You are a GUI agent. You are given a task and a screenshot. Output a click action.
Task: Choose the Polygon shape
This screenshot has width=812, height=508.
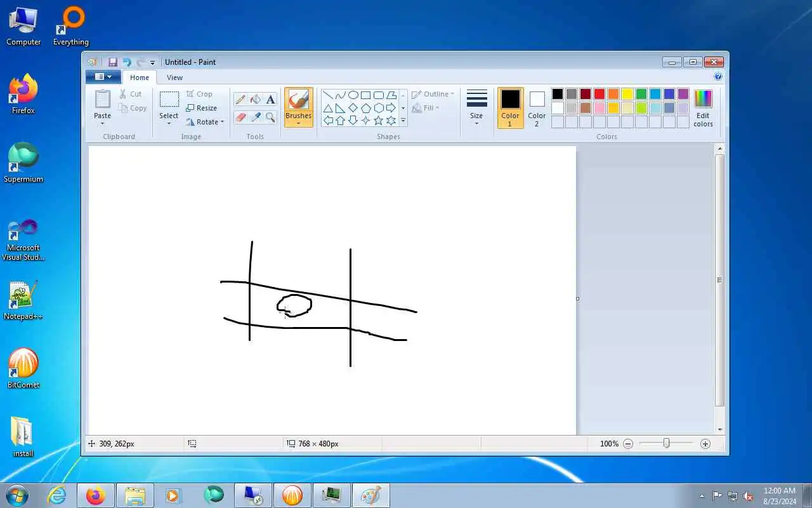pyautogui.click(x=391, y=95)
